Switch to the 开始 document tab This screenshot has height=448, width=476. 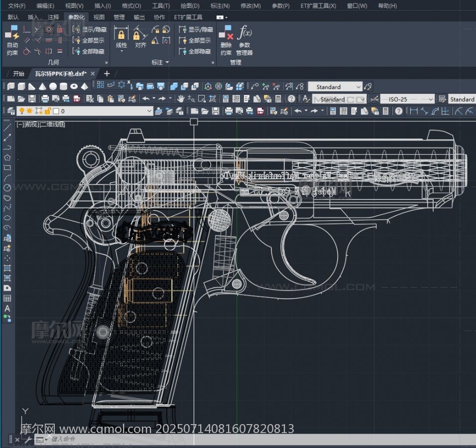pyautogui.click(x=18, y=74)
